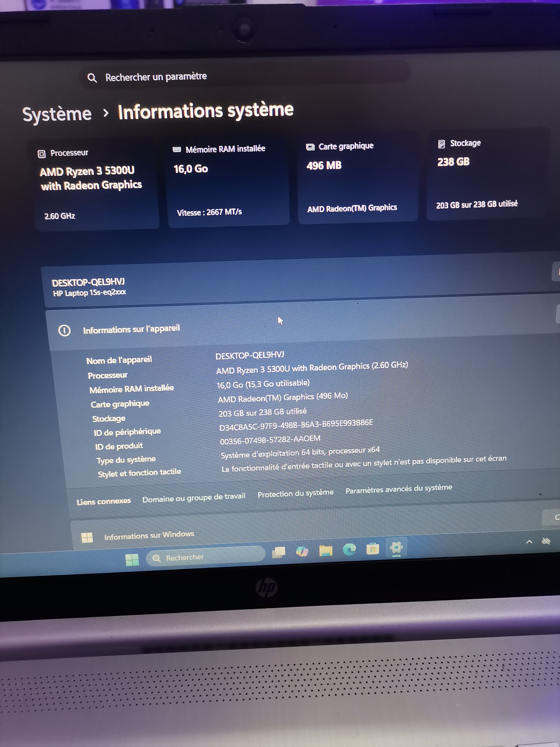Image resolution: width=560 pixels, height=747 pixels.
Task: Click the Processeur chip icon
Action: click(x=41, y=154)
